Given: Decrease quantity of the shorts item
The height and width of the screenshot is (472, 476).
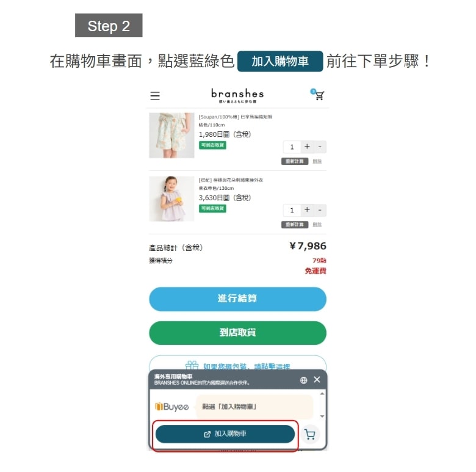Looking at the screenshot, I should pos(320,147).
